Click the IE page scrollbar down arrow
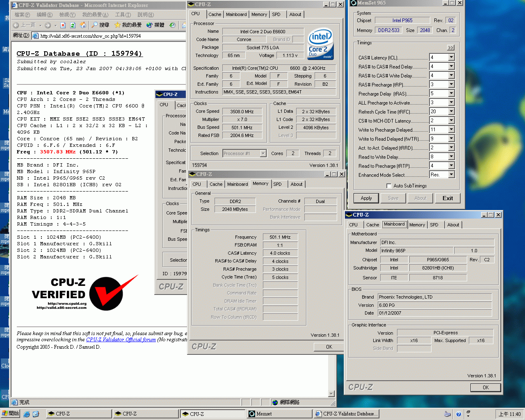This screenshot has width=525, height=420. click(331, 394)
